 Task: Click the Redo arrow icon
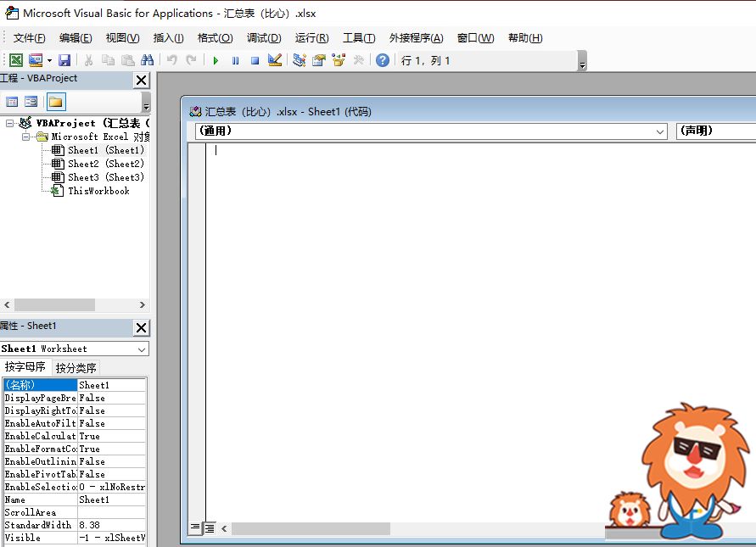click(x=192, y=60)
